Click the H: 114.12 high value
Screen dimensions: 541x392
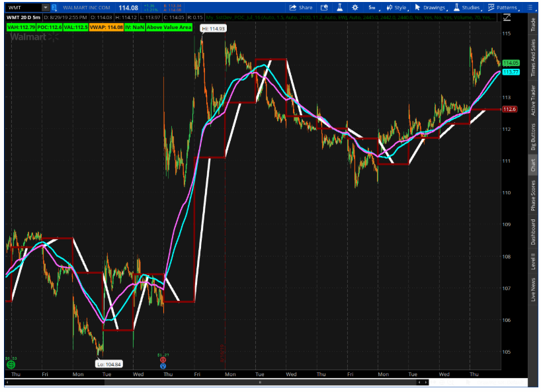coord(126,17)
